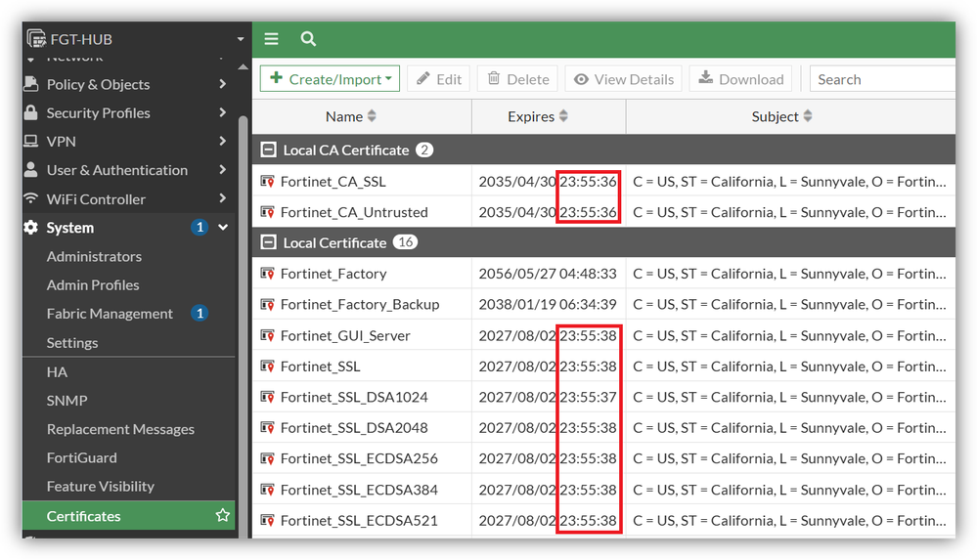Open the Create/Import dropdown
The image size is (977, 560).
pyautogui.click(x=330, y=79)
